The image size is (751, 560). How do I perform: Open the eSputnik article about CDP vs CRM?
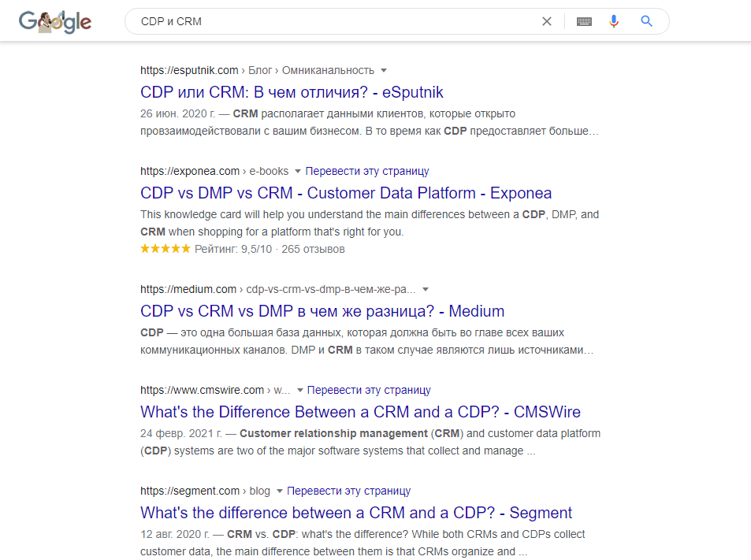click(x=291, y=92)
